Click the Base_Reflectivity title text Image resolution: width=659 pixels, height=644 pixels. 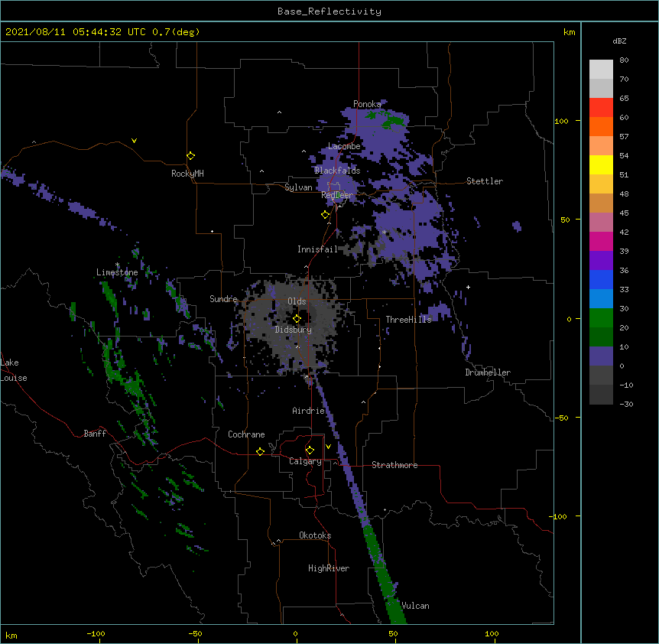[329, 11]
